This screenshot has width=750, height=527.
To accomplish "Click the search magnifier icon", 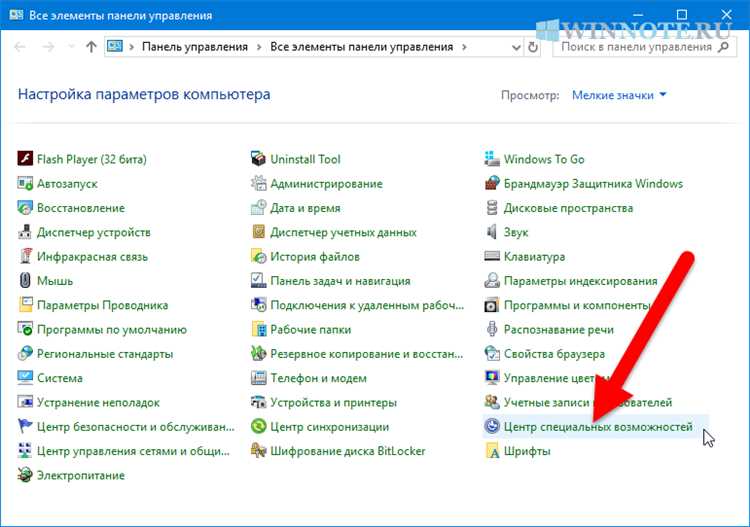I will click(724, 47).
